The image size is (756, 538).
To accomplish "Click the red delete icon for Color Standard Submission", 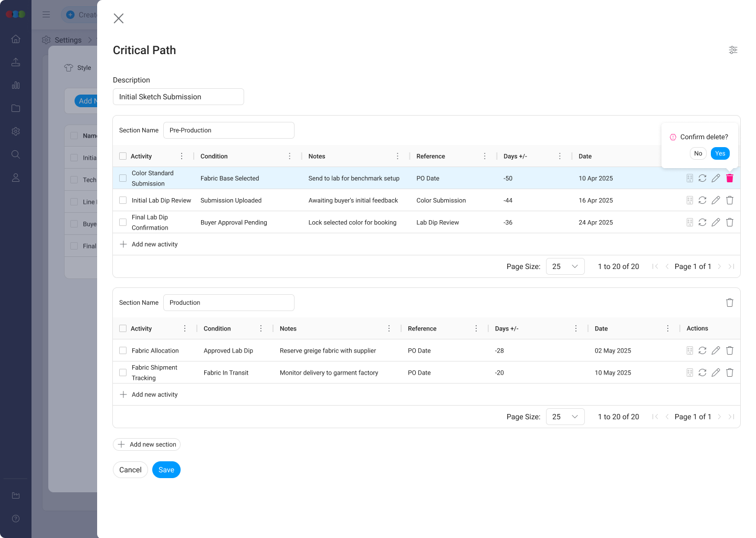I will [729, 178].
